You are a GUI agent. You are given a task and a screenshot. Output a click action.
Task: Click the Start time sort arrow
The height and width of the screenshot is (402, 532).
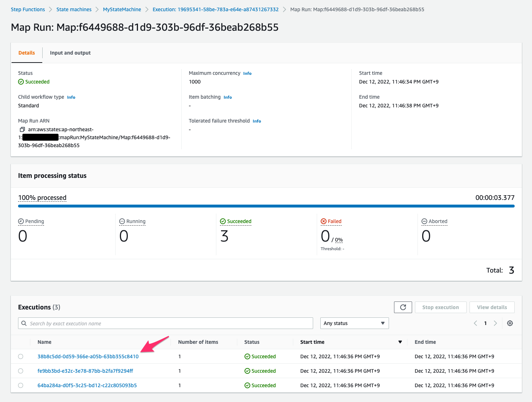point(400,342)
